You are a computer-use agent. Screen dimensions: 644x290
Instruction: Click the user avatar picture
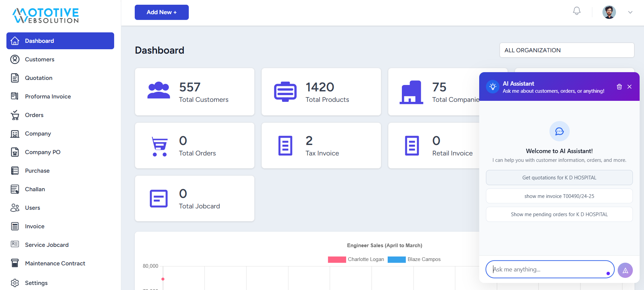609,12
